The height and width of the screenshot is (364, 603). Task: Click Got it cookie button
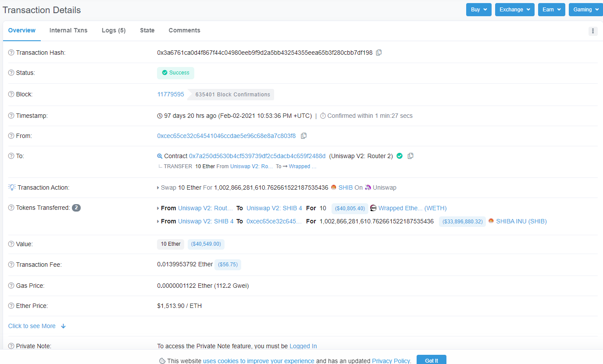432,360
